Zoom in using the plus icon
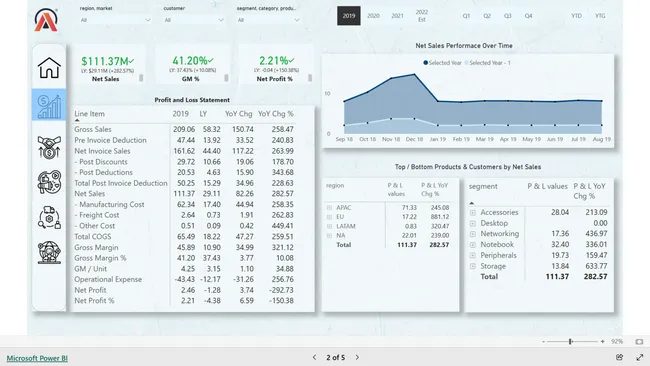The image size is (650, 366). coord(602,342)
